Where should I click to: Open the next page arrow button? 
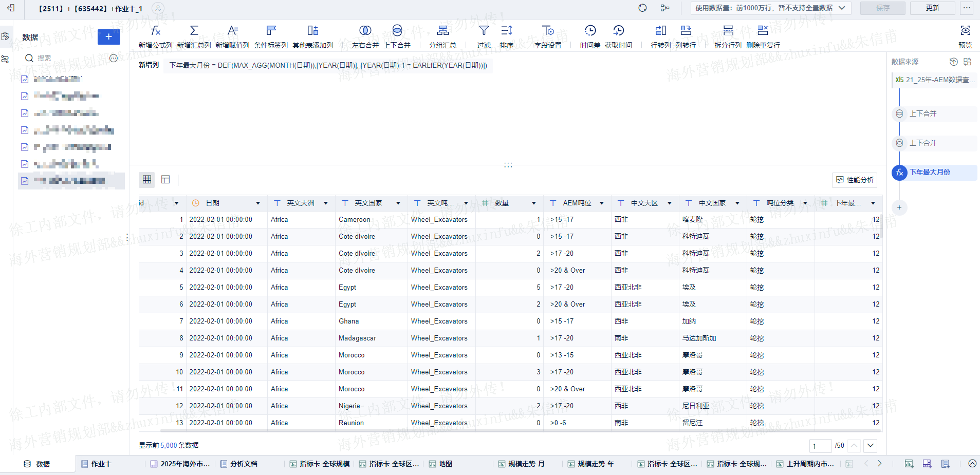tap(870, 445)
